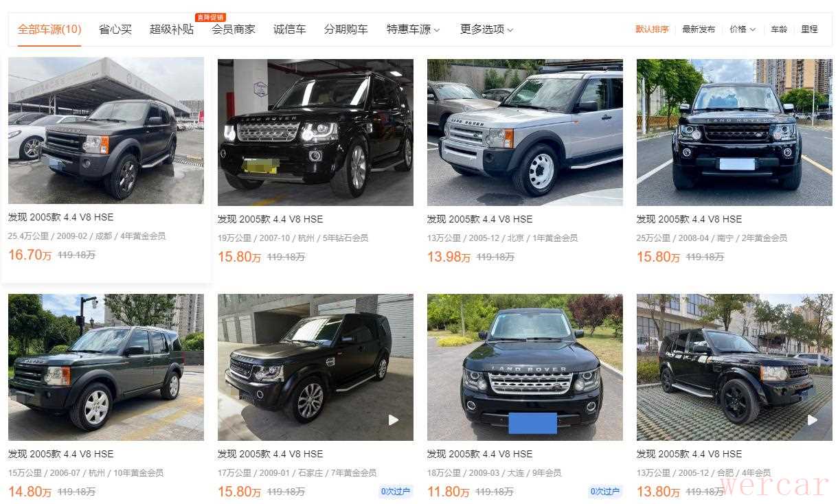The image size is (838, 504).
Task: Click the 0次过户 tag on 石家庄 listing
Action: tap(395, 492)
